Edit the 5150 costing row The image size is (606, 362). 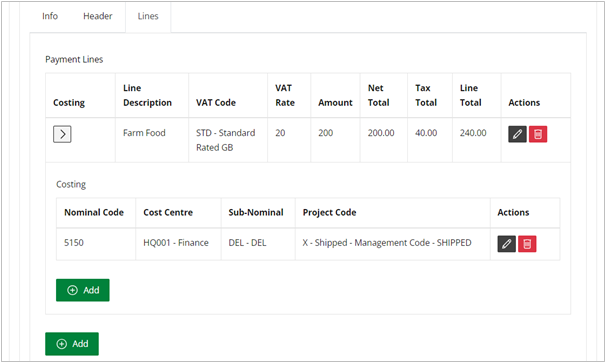click(x=506, y=244)
